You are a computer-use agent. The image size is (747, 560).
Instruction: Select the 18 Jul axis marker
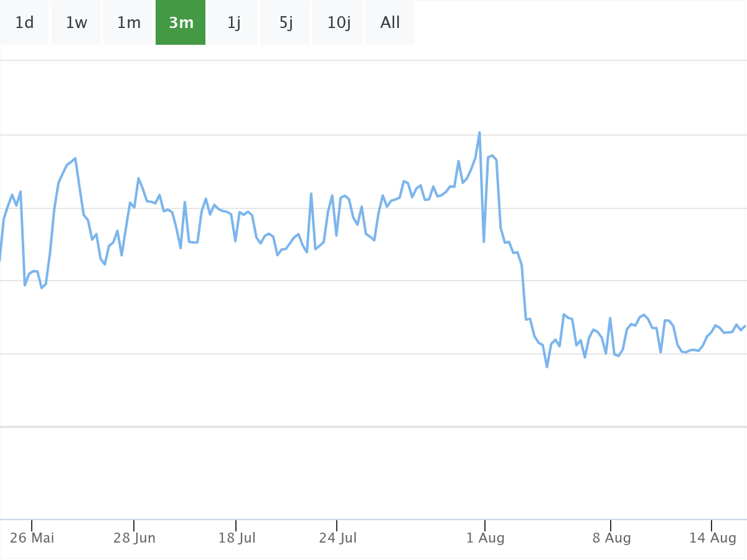(x=237, y=538)
